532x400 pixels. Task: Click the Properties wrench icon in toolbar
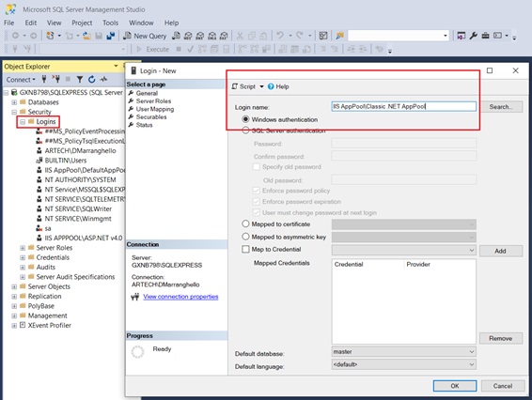point(474,36)
